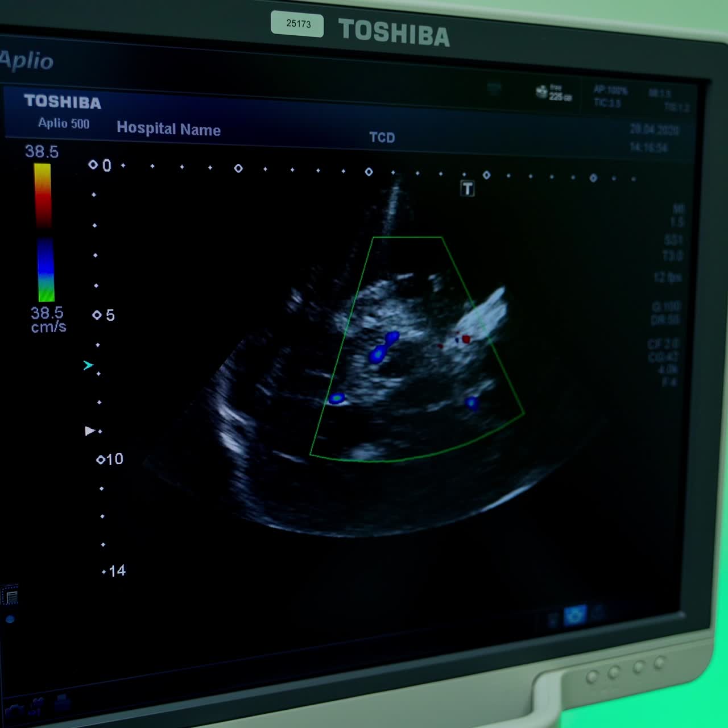Image resolution: width=728 pixels, height=728 pixels.
Task: Toggle the small diamond marker at depth 5
Action: coord(98,315)
